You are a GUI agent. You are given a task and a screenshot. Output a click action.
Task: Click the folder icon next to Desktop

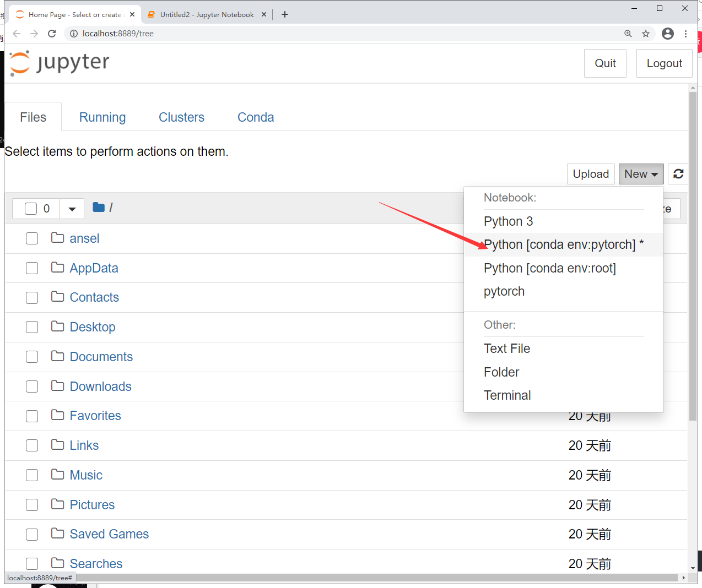[x=58, y=326]
